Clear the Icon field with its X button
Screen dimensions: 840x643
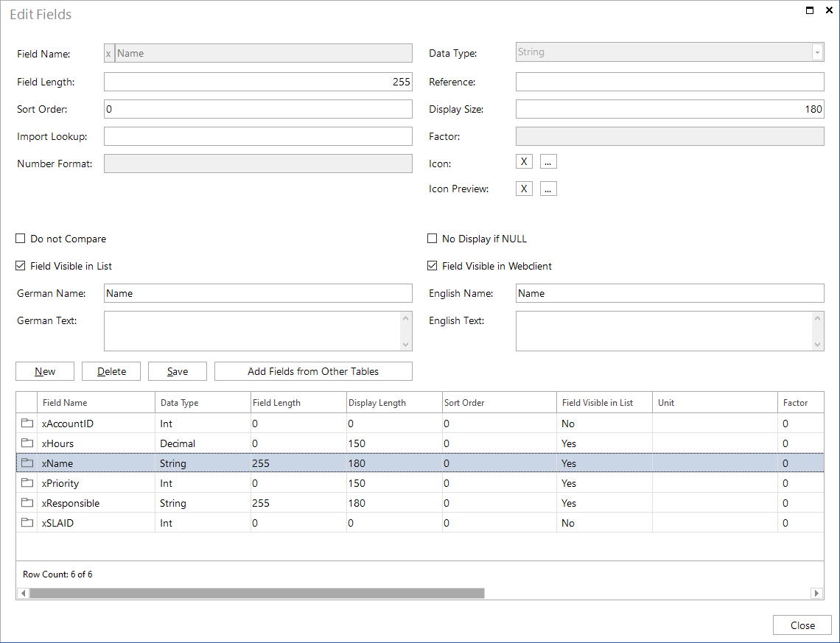tap(524, 161)
